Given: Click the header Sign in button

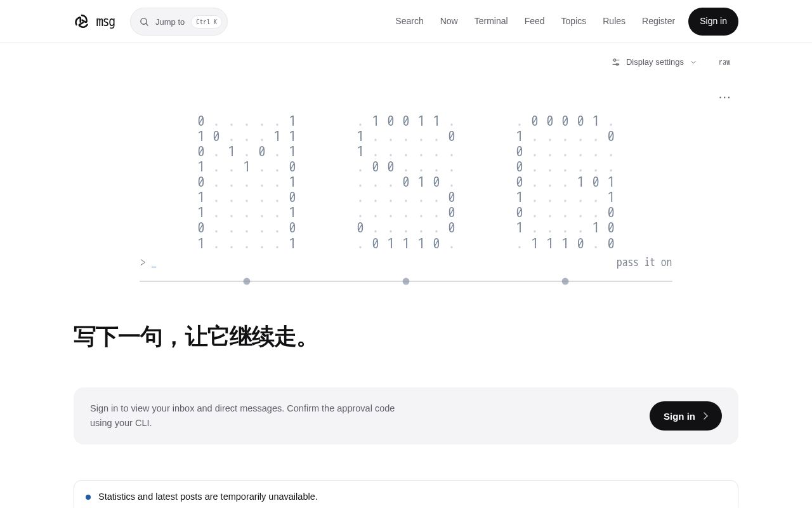Looking at the screenshot, I should click(713, 22).
